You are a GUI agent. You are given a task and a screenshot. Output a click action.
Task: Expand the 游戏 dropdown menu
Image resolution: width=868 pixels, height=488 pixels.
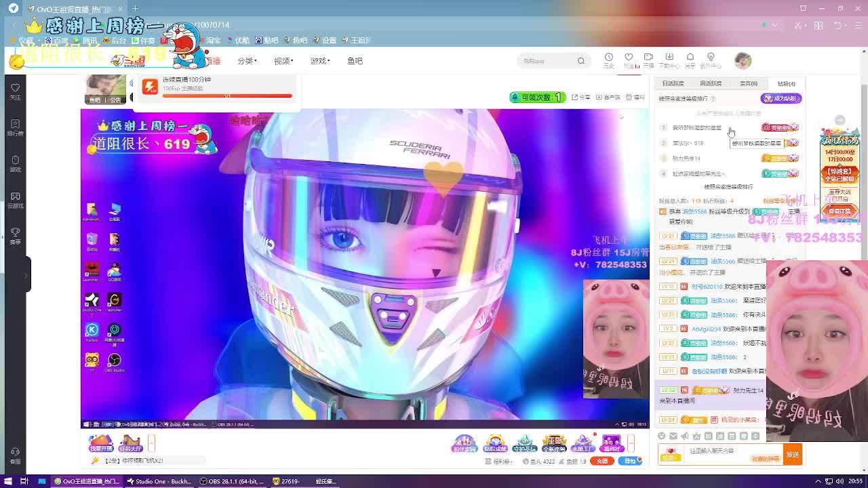point(319,61)
